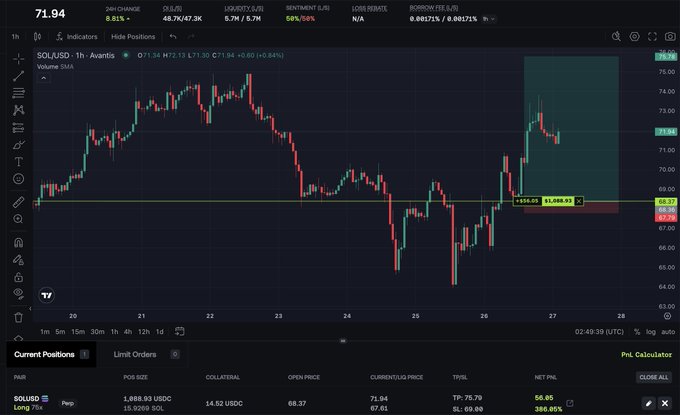Close the SOLUSD position with X
This screenshot has height=415, width=680.
click(664, 403)
